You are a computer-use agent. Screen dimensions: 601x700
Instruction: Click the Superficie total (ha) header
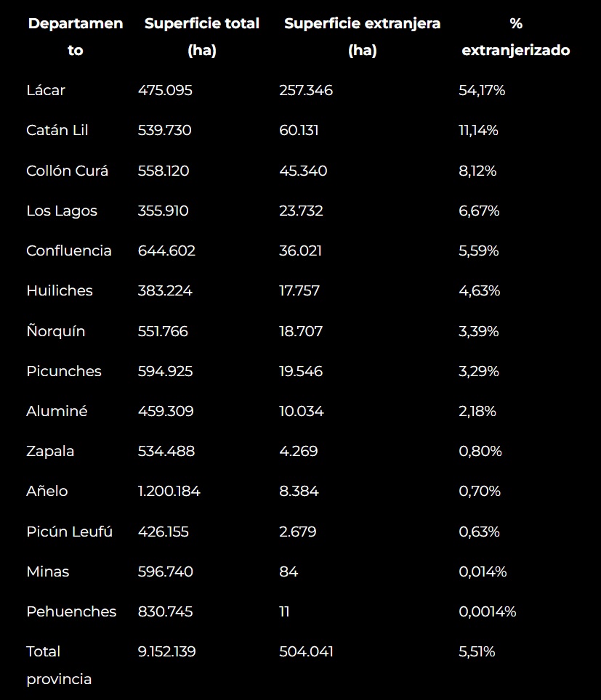[x=202, y=36]
